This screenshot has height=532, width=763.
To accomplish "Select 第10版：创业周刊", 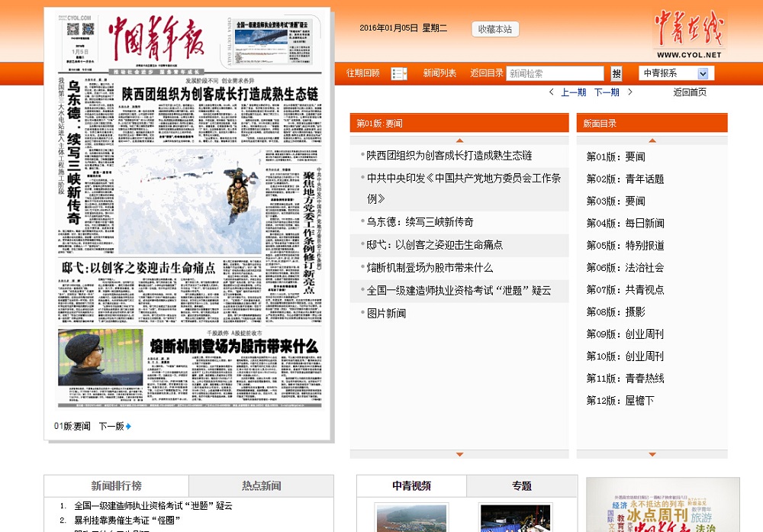I will pos(626,356).
